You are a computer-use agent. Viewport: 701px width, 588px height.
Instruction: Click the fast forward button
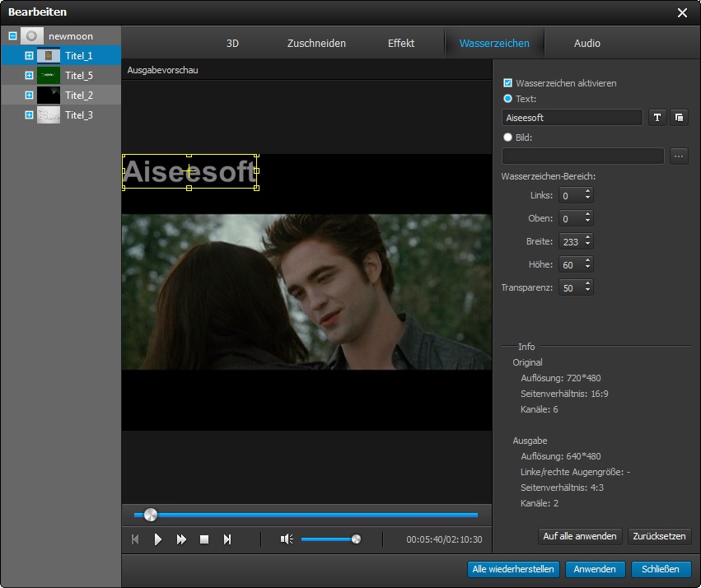coord(181,539)
